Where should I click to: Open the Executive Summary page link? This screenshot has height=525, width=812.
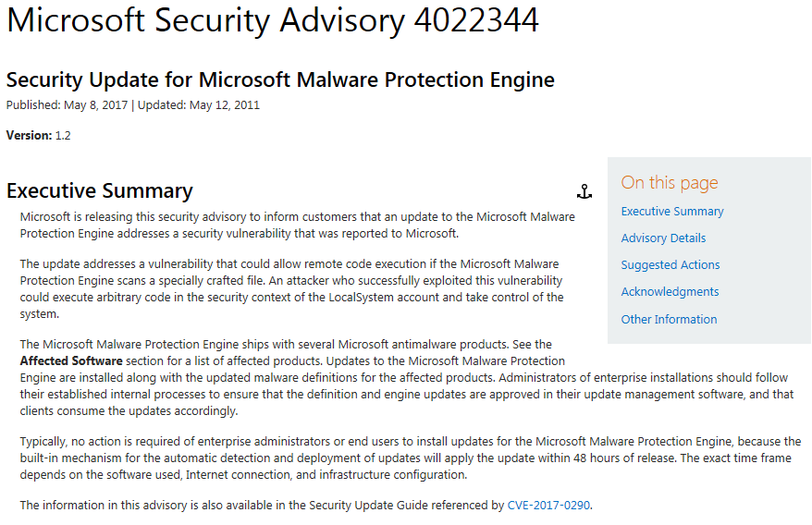click(672, 211)
